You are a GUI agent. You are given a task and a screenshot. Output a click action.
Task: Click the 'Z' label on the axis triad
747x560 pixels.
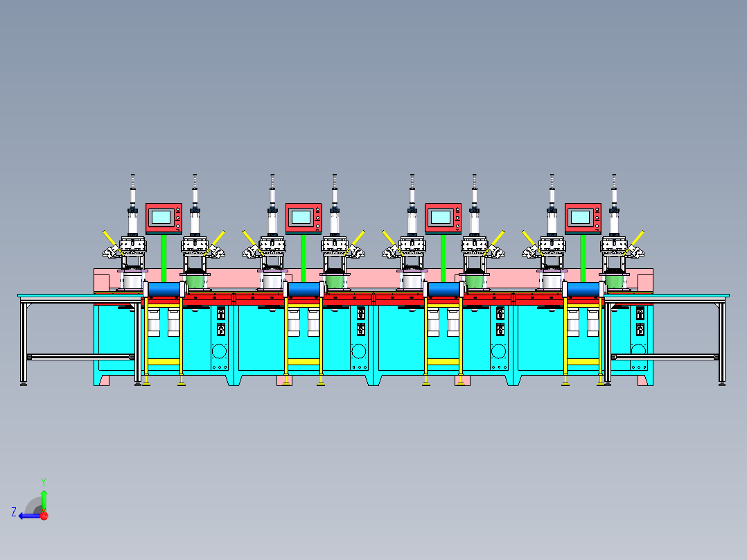[14, 512]
